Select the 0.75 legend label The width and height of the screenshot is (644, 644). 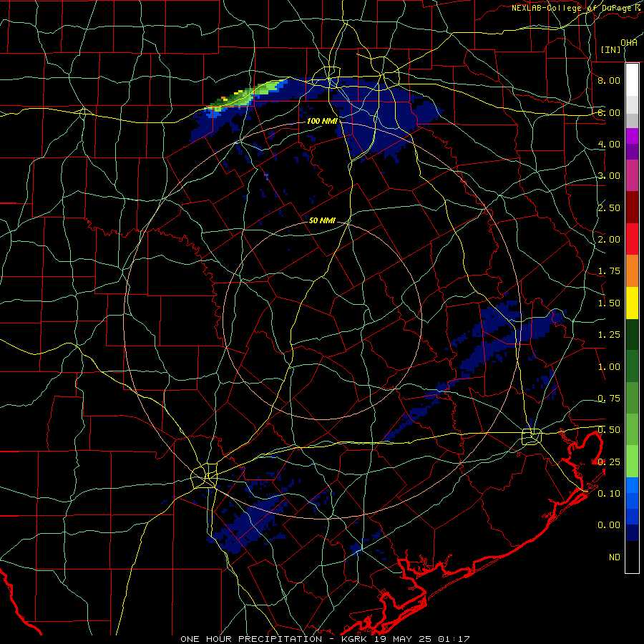point(609,399)
